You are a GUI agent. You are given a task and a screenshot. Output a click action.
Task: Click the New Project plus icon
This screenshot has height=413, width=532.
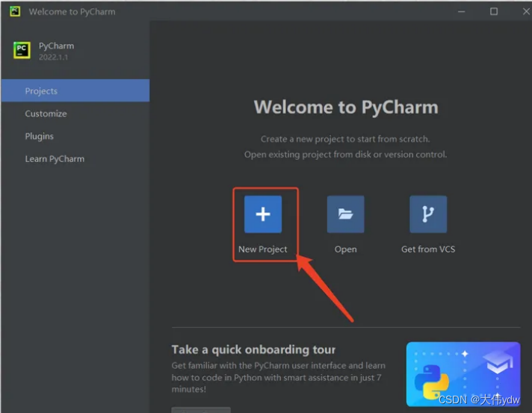tap(263, 214)
